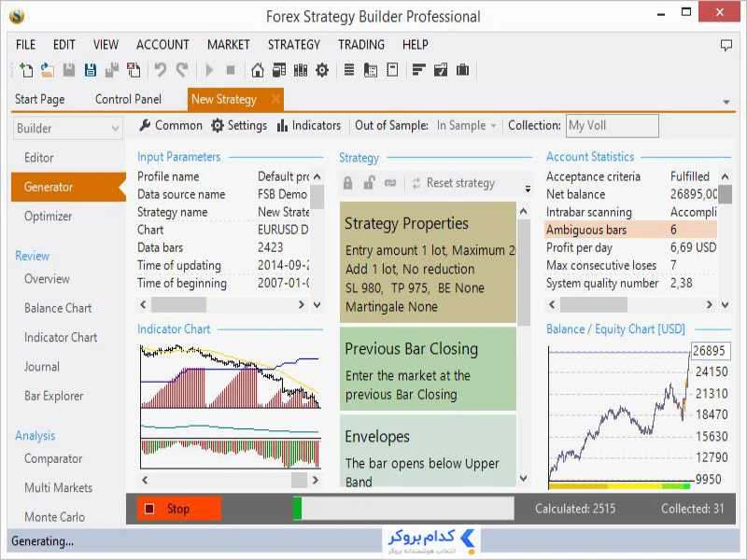Image resolution: width=747 pixels, height=560 pixels.
Task: Expand the In Sample out-of-sample dropdown
Action: pos(466,126)
